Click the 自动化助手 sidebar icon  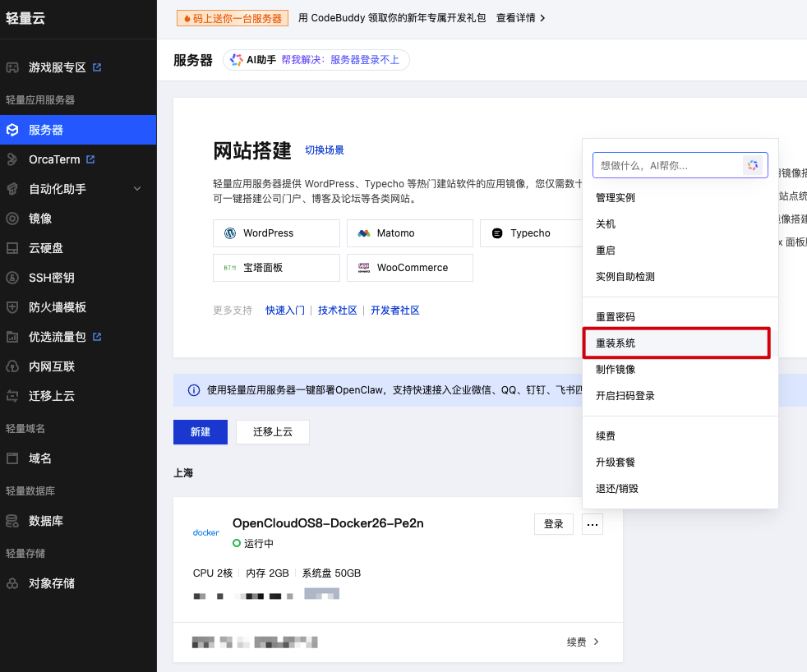(12, 189)
